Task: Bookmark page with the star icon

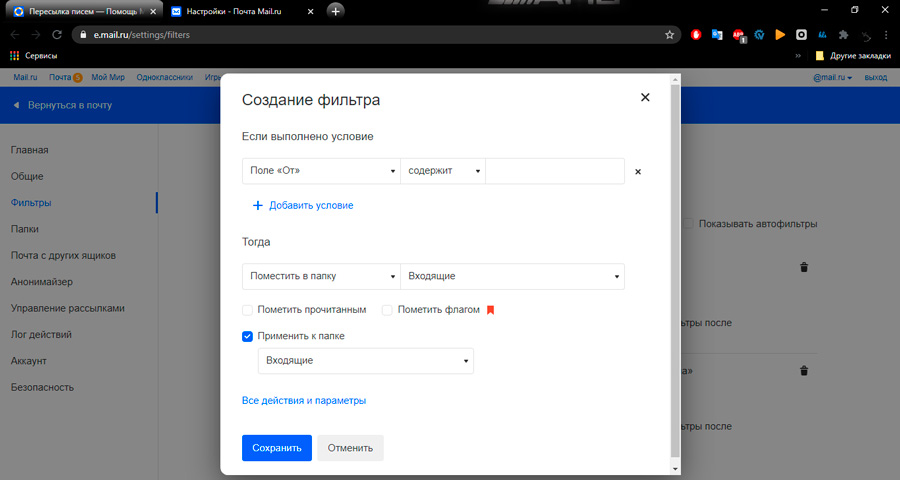Action: point(670,34)
